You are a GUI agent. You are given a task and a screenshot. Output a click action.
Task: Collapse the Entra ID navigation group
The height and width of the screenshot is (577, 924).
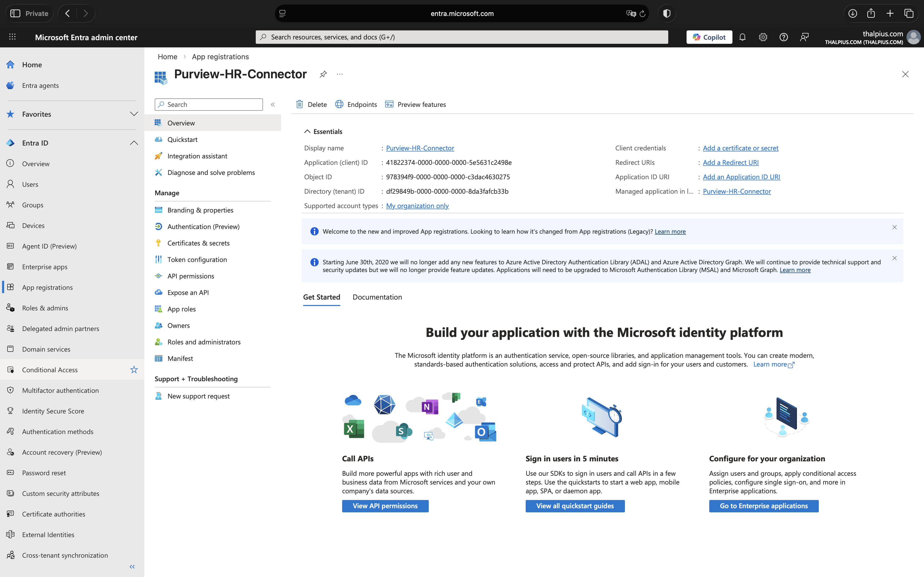(x=134, y=143)
